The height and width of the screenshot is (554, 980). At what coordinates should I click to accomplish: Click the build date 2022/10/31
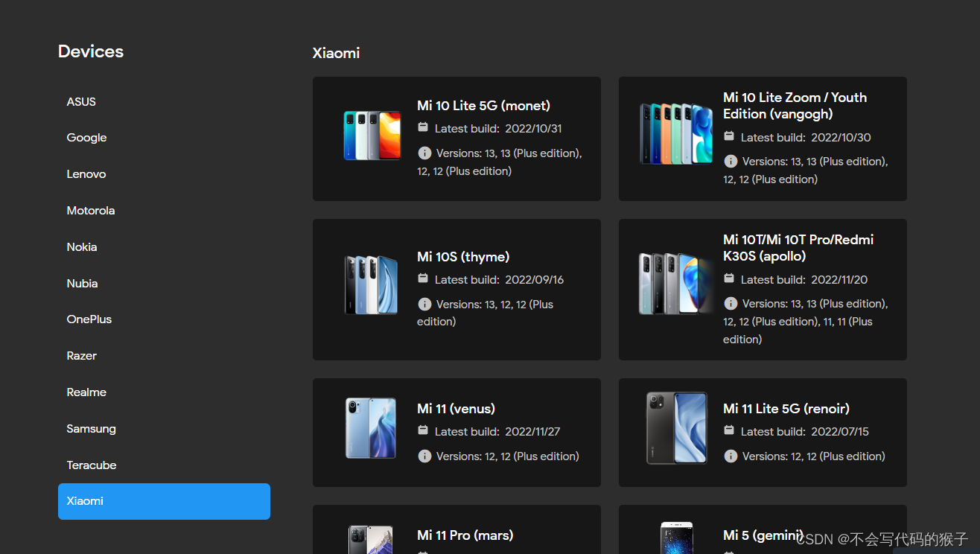(533, 128)
